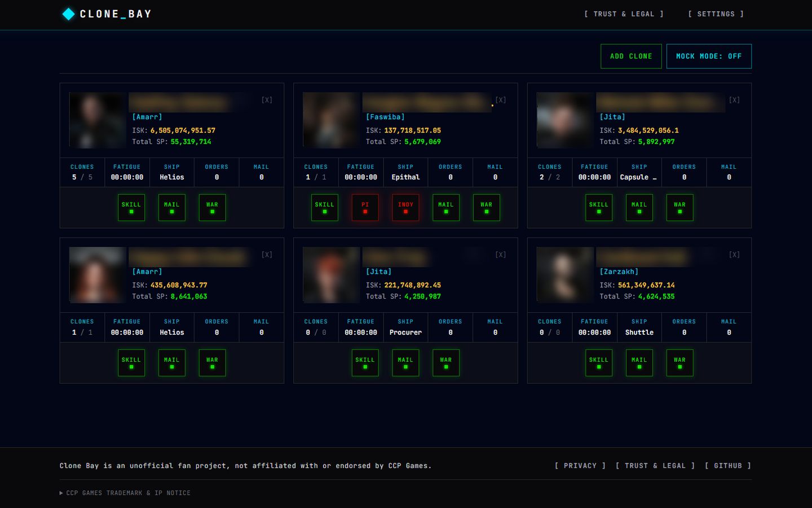
Task: Click the Clone Bay diamond logo
Action: (x=68, y=14)
